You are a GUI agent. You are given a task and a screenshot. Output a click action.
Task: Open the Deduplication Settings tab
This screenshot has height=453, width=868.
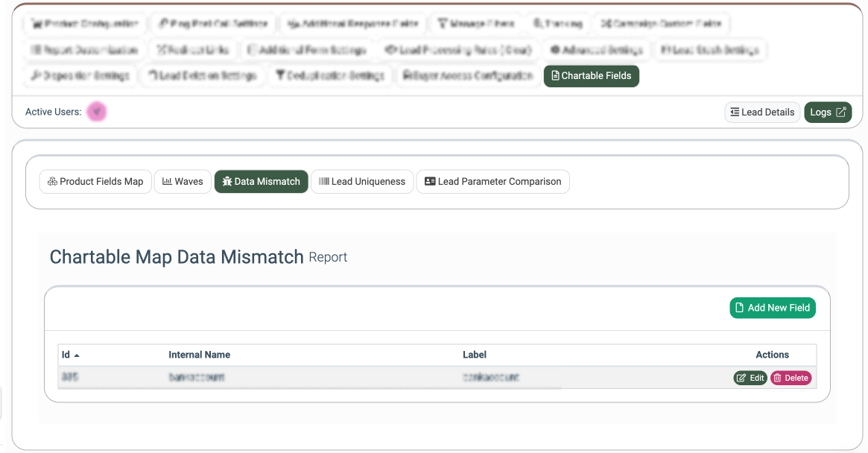click(330, 76)
